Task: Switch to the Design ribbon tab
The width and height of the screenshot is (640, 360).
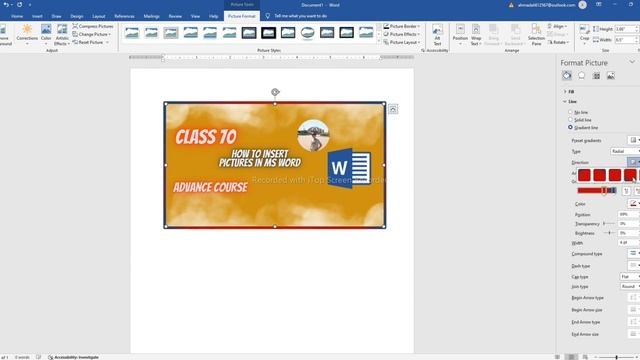Action: 77,16
